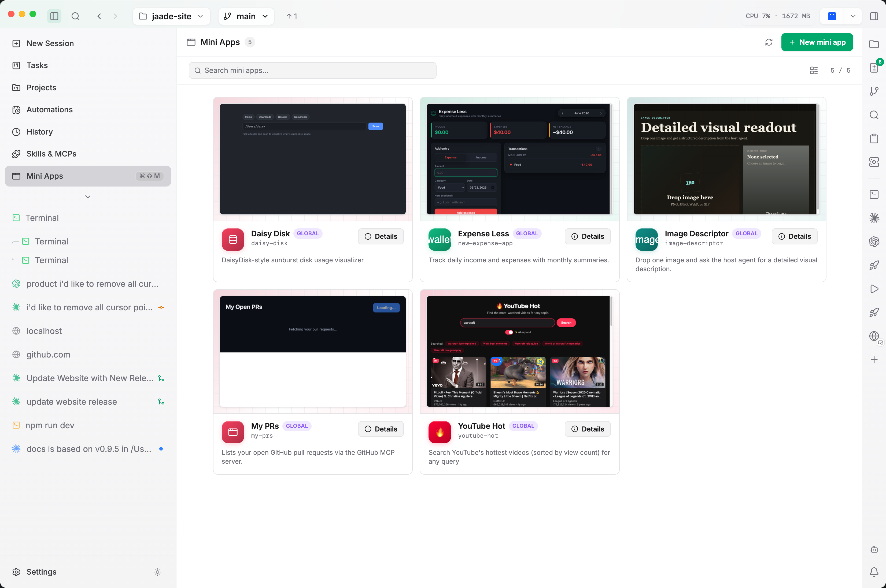Click the YouTube Hot flame app icon
Screen dimensions: 886x588
(440, 432)
